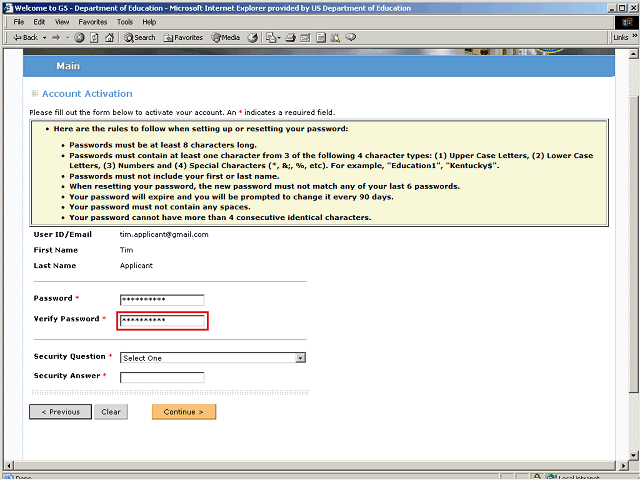Viewport: 640px width, 480px height.
Task: Expand the Links toolbar chevron
Action: 634,36
